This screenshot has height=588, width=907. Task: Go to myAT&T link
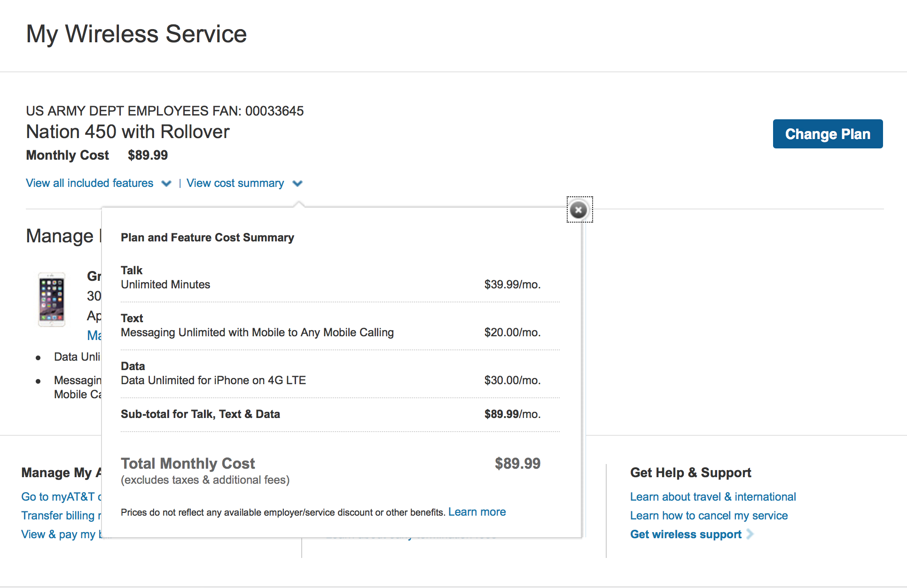tap(59, 497)
